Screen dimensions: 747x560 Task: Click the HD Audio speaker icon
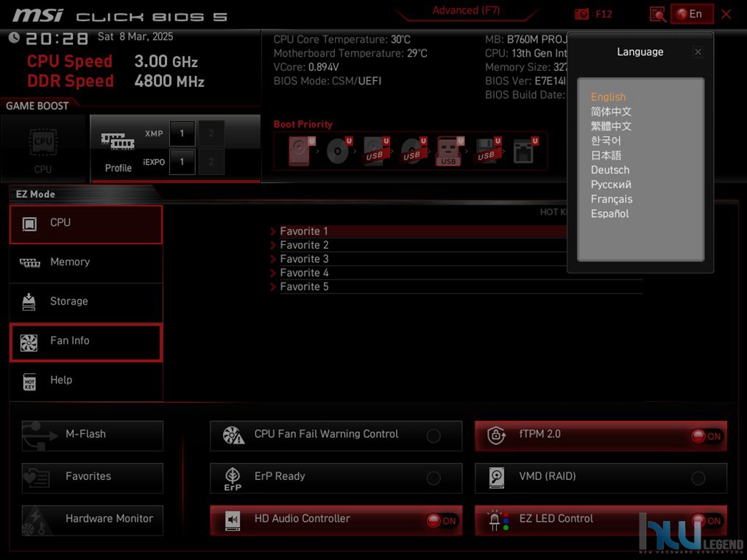(x=233, y=521)
